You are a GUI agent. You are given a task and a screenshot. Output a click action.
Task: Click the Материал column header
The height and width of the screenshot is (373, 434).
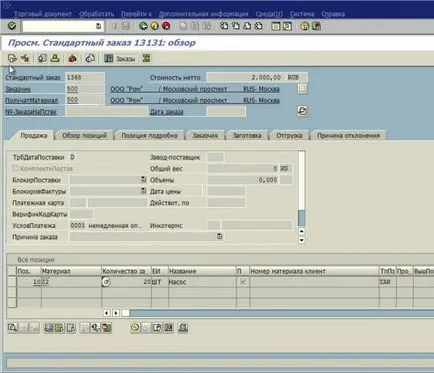click(71, 271)
